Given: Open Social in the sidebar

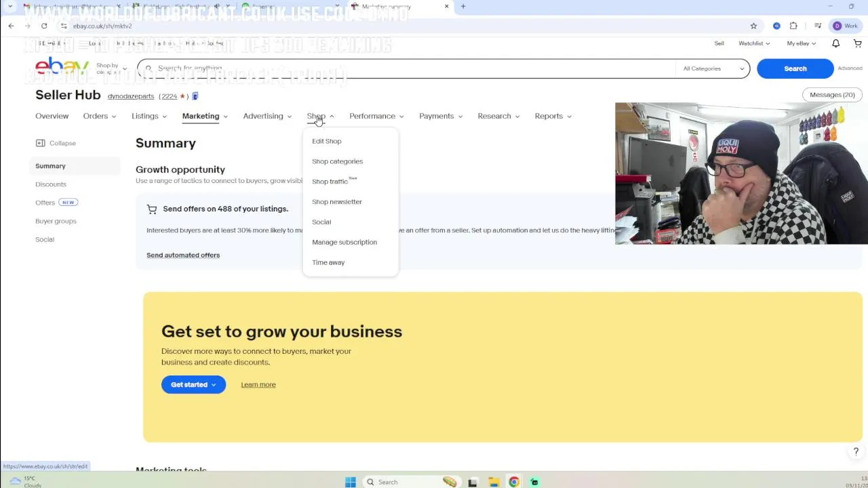Looking at the screenshot, I should click(45, 239).
